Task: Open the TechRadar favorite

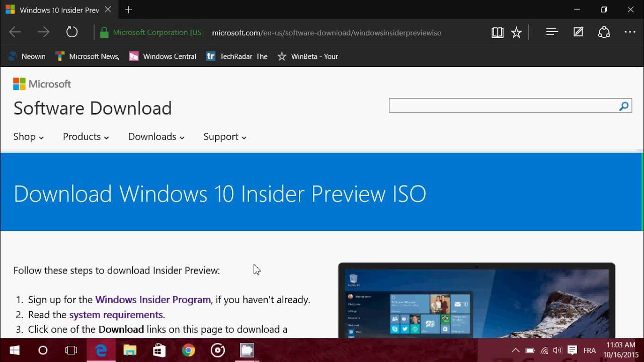Action: point(237,56)
